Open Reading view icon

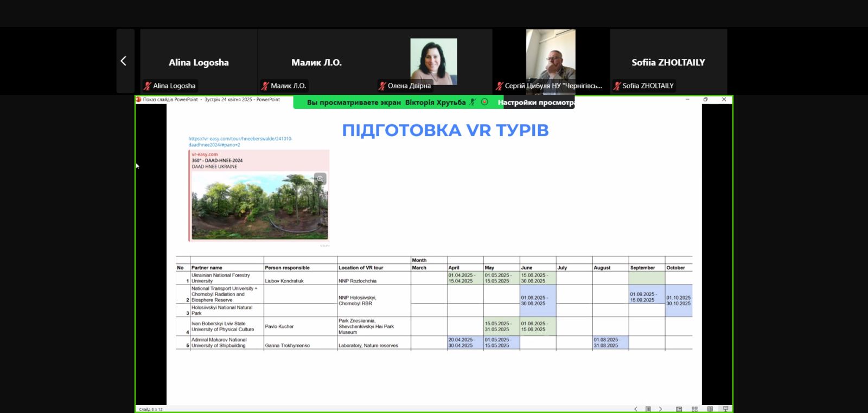click(710, 409)
